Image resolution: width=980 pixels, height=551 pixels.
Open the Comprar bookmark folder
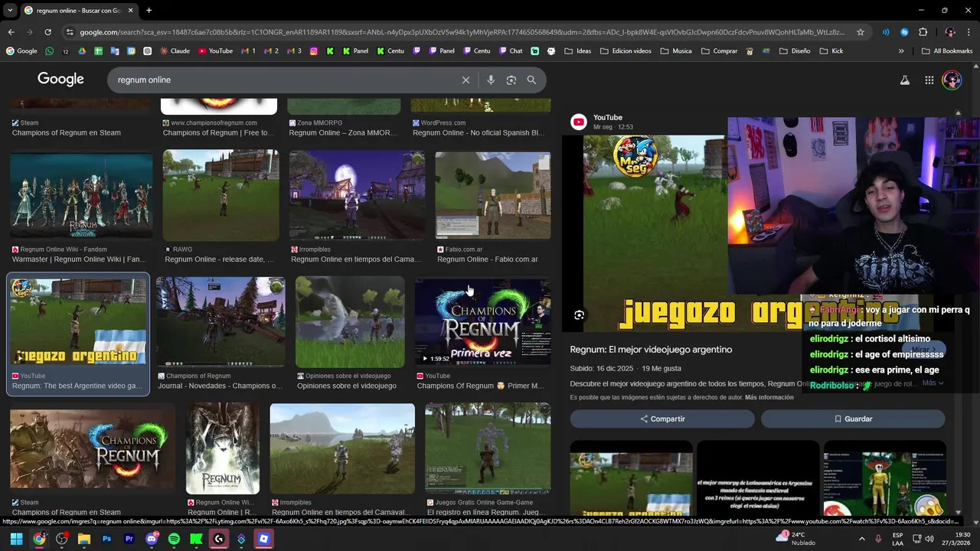pyautogui.click(x=719, y=51)
